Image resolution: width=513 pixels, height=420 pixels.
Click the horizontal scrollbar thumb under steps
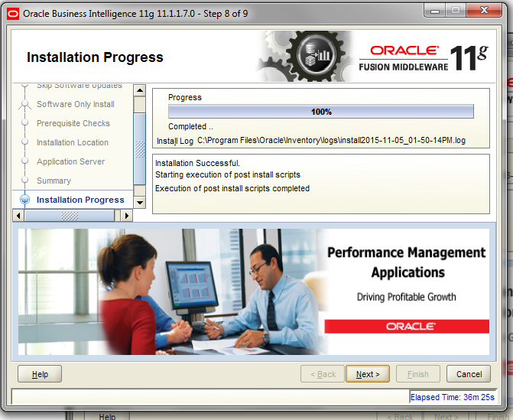70,216
